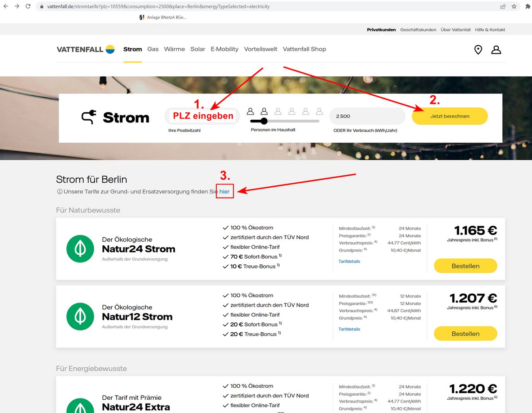Image resolution: width=532 pixels, height=413 pixels.
Task: Click the Strom plug icon
Action: (89, 118)
